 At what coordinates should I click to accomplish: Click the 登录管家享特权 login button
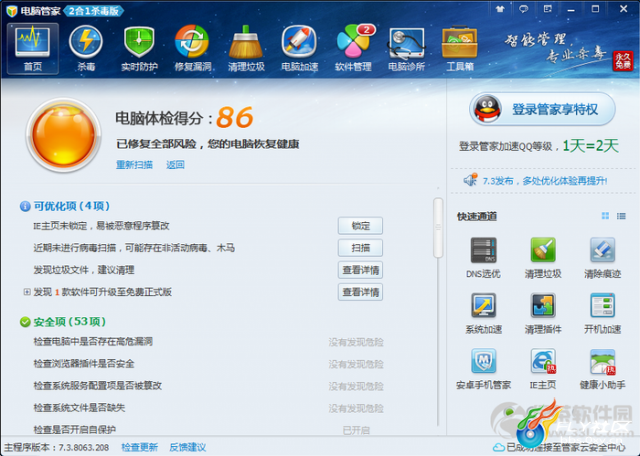click(x=542, y=109)
